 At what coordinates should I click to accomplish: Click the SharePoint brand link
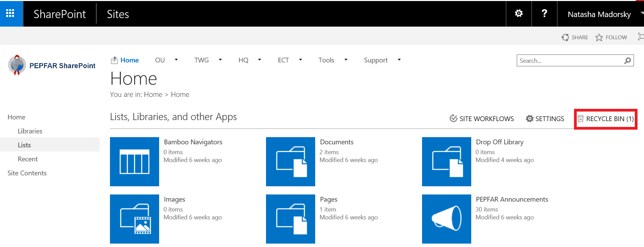point(60,14)
